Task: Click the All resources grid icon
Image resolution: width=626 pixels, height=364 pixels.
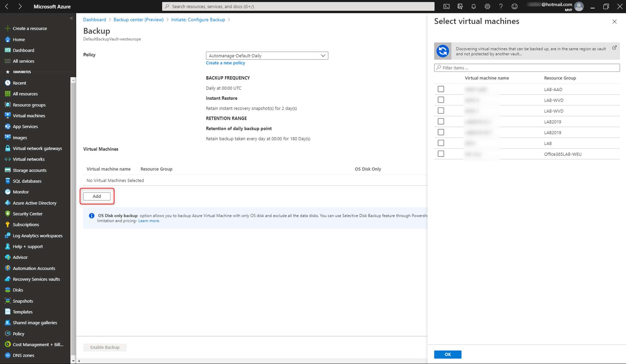Action: [x=7, y=94]
